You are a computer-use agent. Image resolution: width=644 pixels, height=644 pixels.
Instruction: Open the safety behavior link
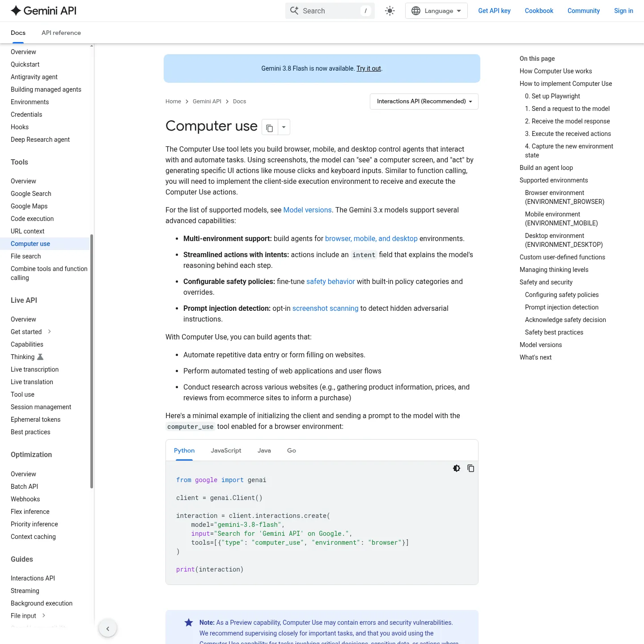click(x=330, y=281)
